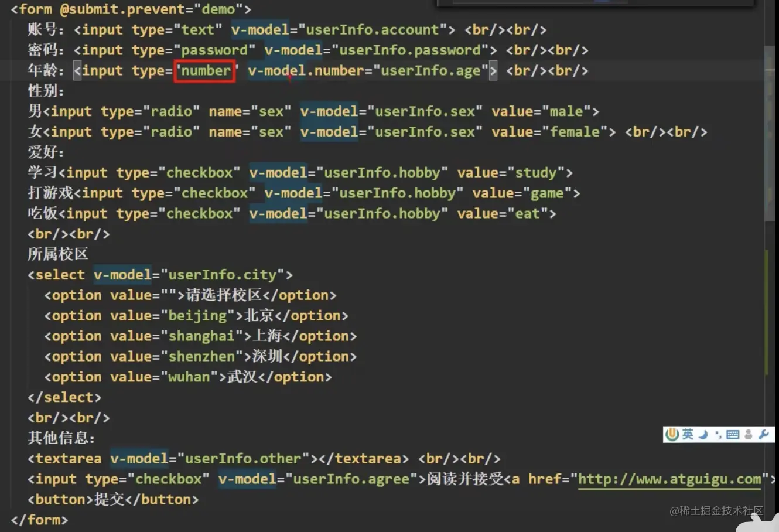Click the closing </textarea> tag
Viewport: 779px width, 532px height.
tap(364, 459)
